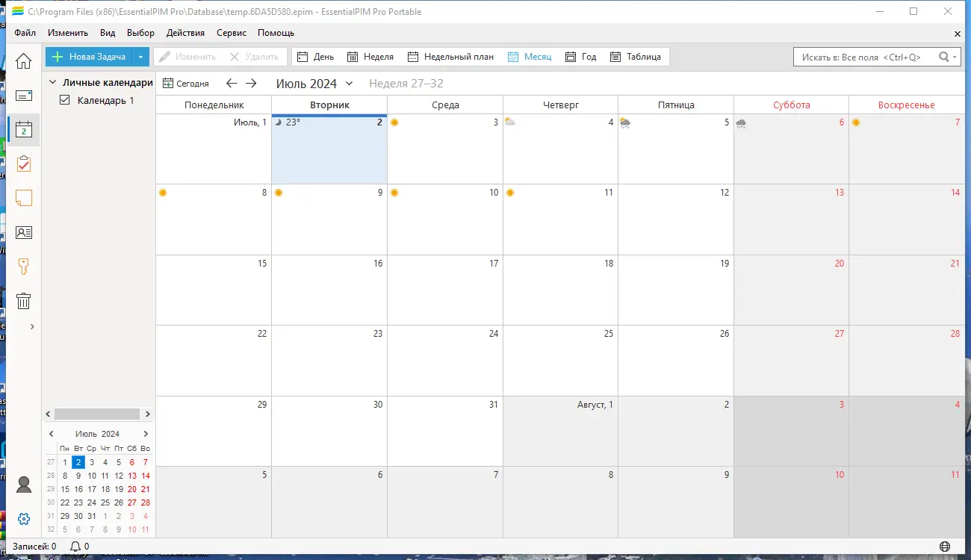Open the Passwords key icon in sidebar

click(24, 267)
